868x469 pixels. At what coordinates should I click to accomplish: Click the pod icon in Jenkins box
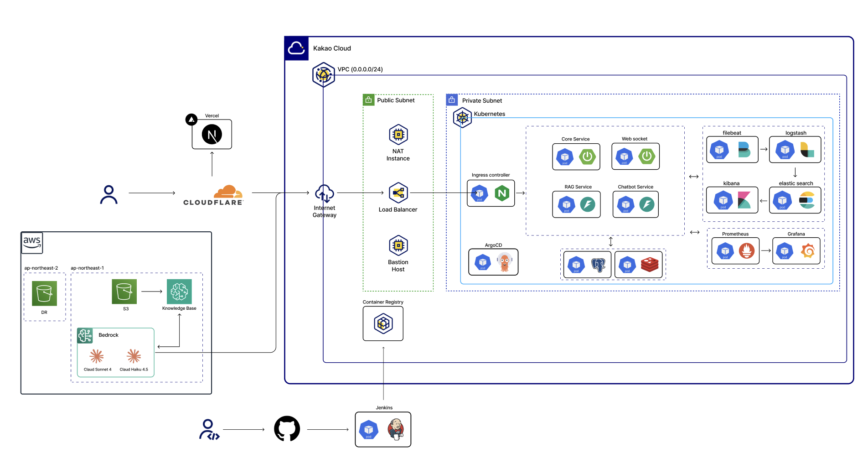pos(369,430)
